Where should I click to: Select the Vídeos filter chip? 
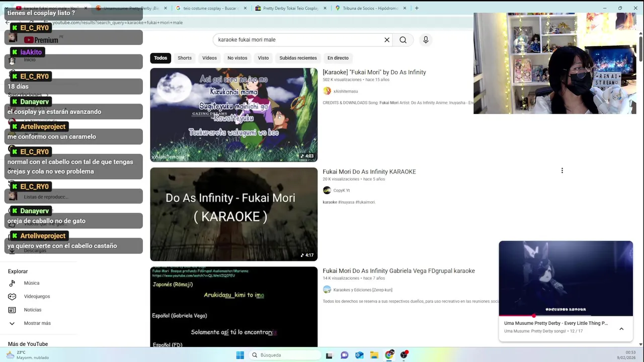209,58
